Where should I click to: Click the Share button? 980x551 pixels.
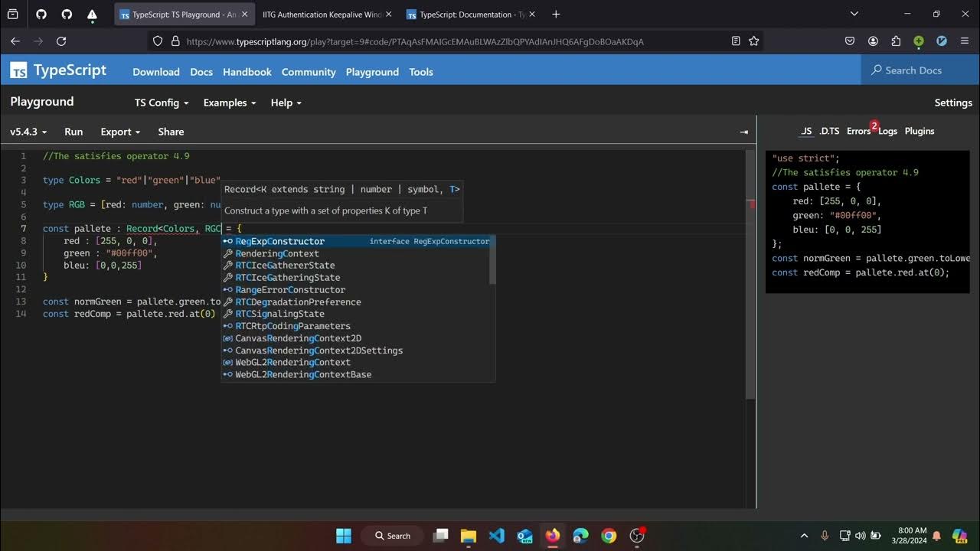point(171,132)
